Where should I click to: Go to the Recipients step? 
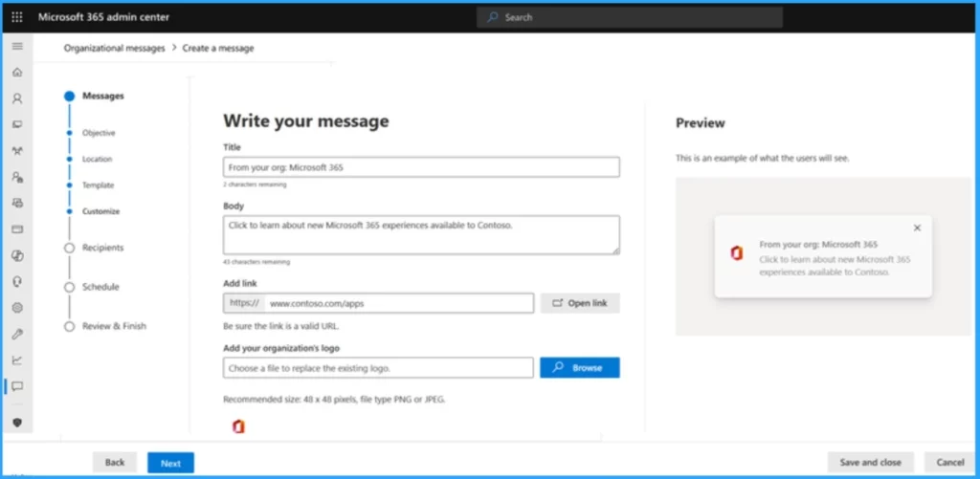point(103,248)
